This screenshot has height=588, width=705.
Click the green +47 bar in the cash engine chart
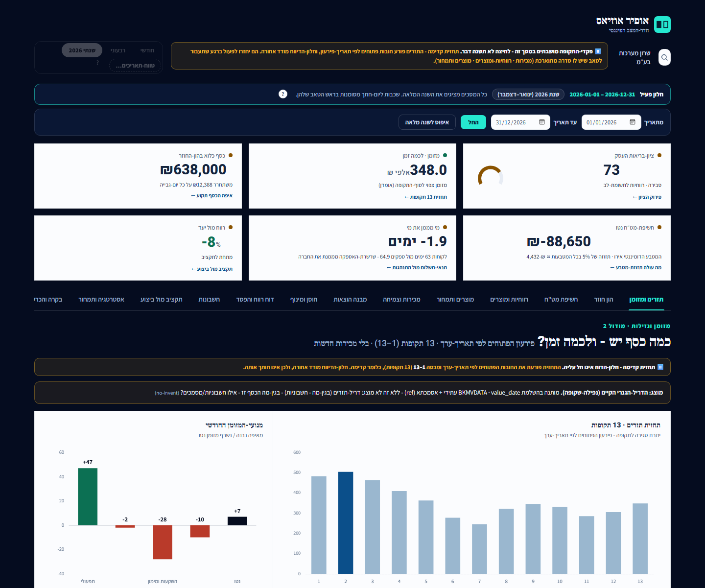pos(88,496)
